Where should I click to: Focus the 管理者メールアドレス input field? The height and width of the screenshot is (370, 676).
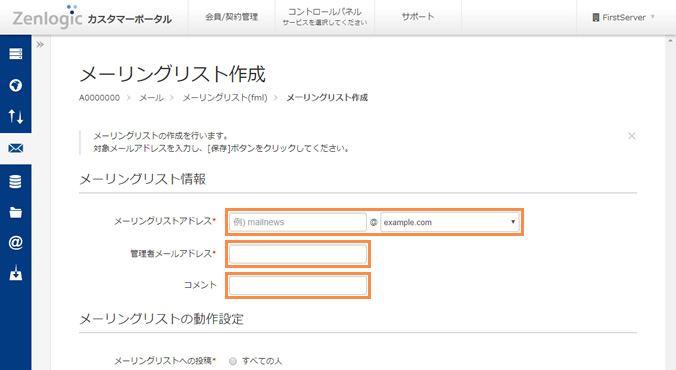298,254
